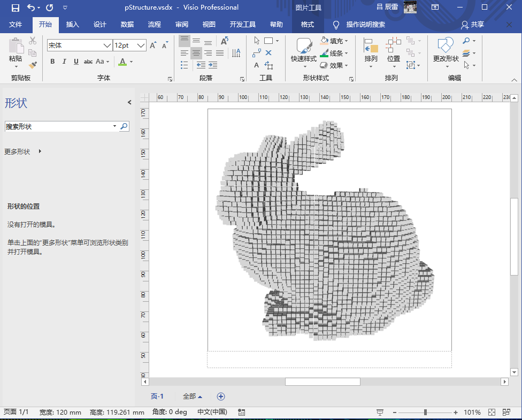Open the 12pt font size dropdown
Image resolution: width=522 pixels, height=420 pixels.
point(141,45)
